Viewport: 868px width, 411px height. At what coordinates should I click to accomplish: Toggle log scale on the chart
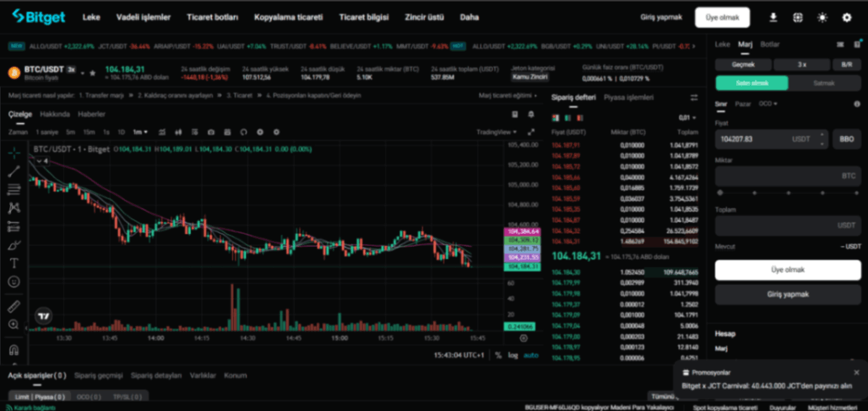pyautogui.click(x=513, y=356)
